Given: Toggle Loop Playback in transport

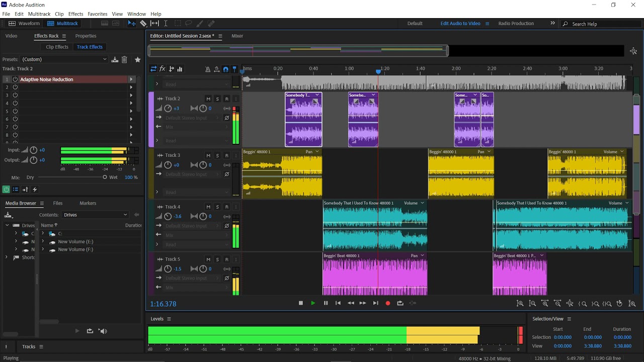Looking at the screenshot, I should (x=400, y=303).
